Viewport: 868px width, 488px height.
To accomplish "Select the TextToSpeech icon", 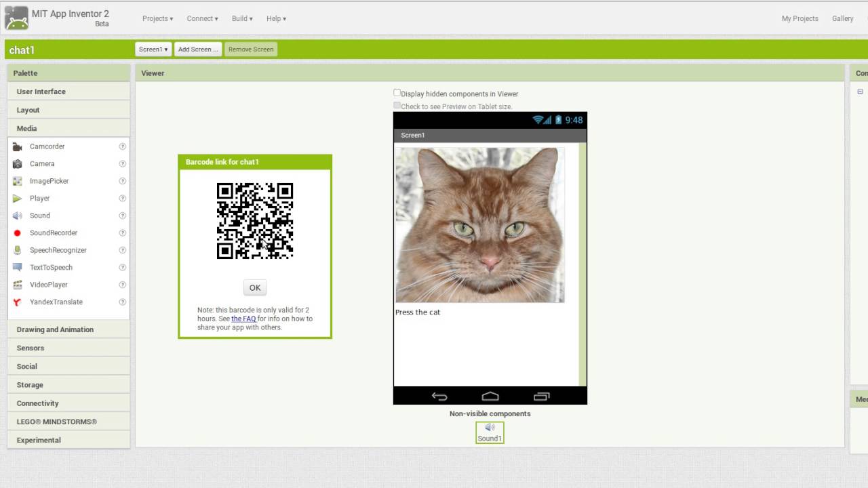I will pos(17,267).
